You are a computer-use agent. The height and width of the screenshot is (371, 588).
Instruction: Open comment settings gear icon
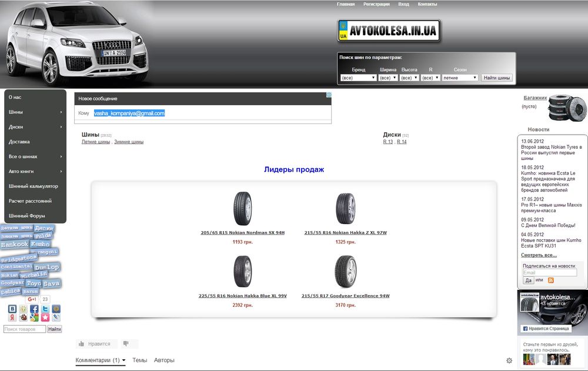[x=509, y=360]
